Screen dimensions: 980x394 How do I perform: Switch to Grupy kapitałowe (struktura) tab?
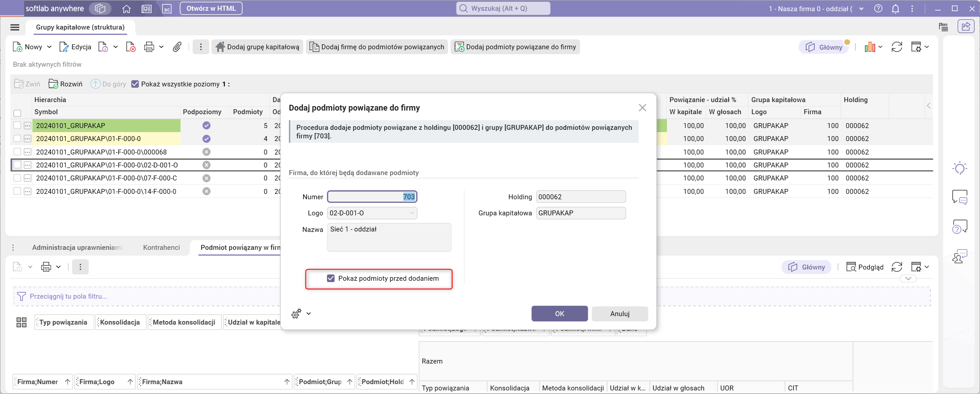pyautogui.click(x=80, y=27)
